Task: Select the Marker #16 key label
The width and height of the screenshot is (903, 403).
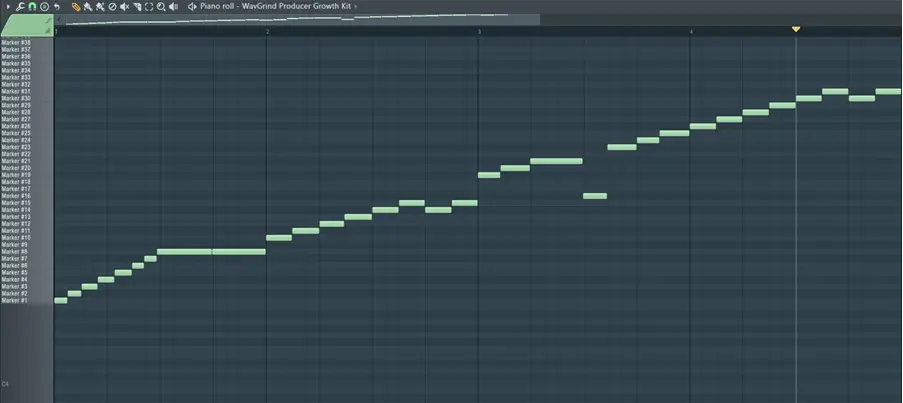Action: click(x=16, y=196)
